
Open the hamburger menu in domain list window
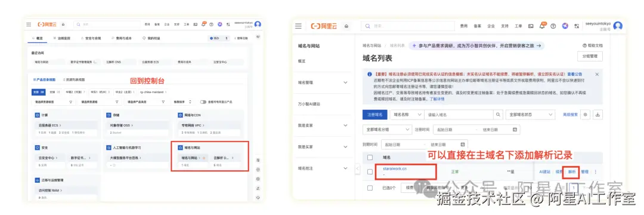click(298, 26)
